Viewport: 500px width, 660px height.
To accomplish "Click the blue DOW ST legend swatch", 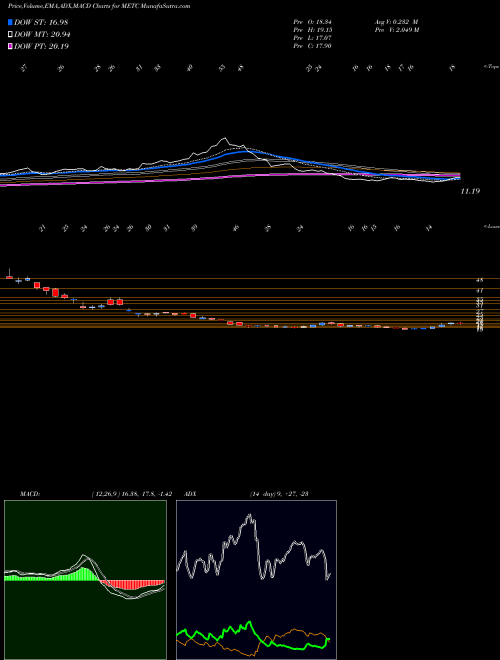I will point(11,22).
